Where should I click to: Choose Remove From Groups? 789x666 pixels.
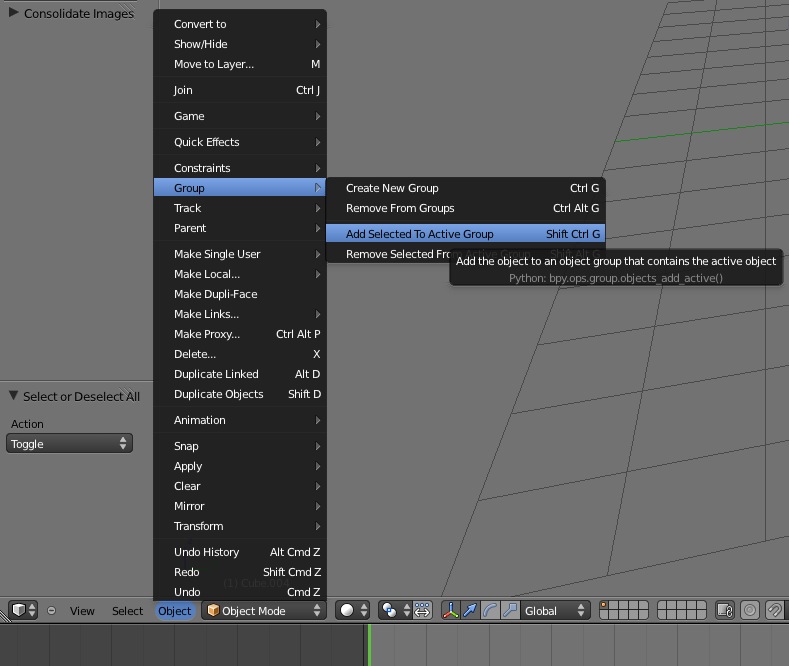(x=465, y=208)
